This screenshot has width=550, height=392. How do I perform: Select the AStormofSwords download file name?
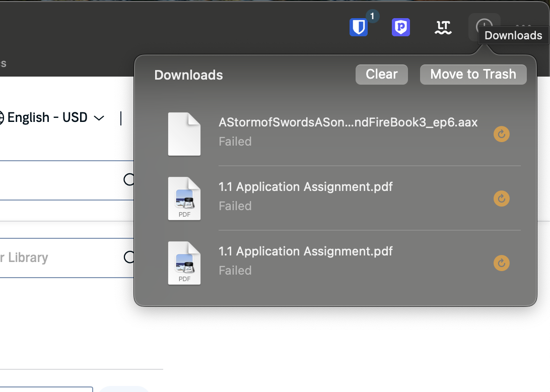coord(348,122)
